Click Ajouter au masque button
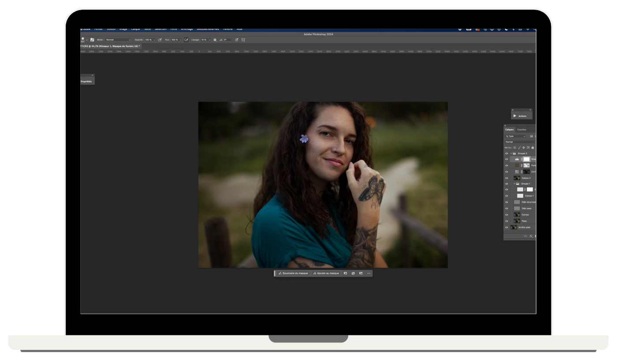The height and width of the screenshot is (364, 618). [x=326, y=273]
